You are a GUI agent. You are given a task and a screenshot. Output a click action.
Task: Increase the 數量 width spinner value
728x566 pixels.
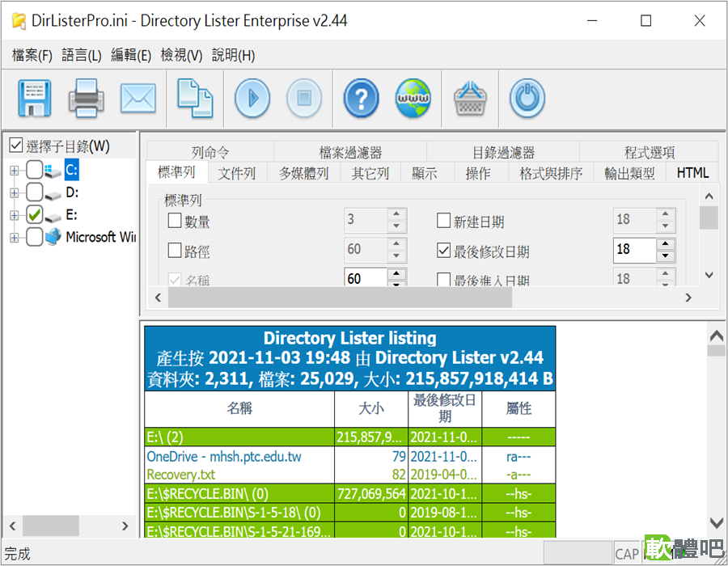point(396,214)
